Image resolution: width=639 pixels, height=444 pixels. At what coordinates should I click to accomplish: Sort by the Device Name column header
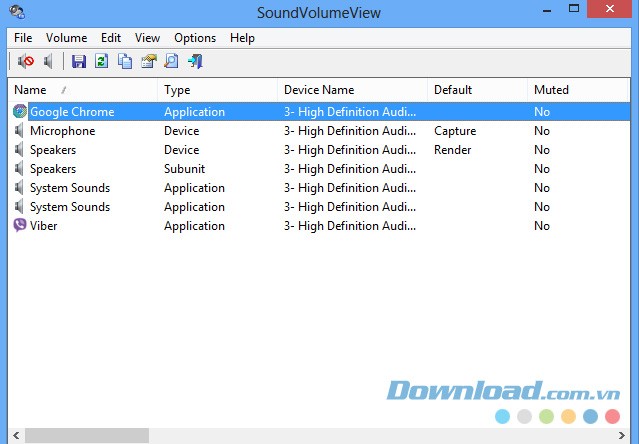(x=353, y=90)
